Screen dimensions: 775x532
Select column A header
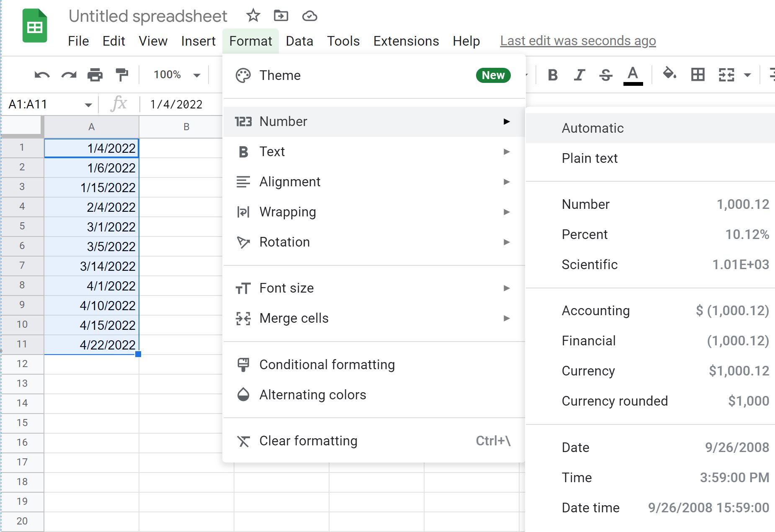[91, 127]
